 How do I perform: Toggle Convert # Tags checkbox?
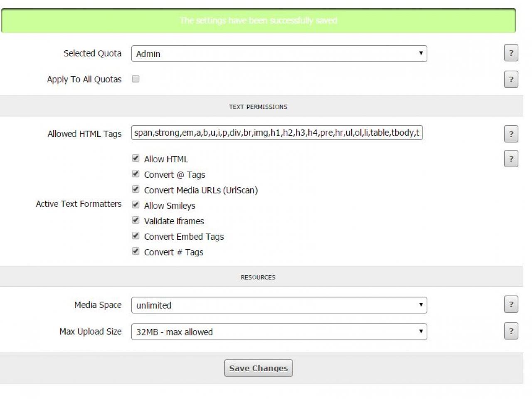[135, 251]
